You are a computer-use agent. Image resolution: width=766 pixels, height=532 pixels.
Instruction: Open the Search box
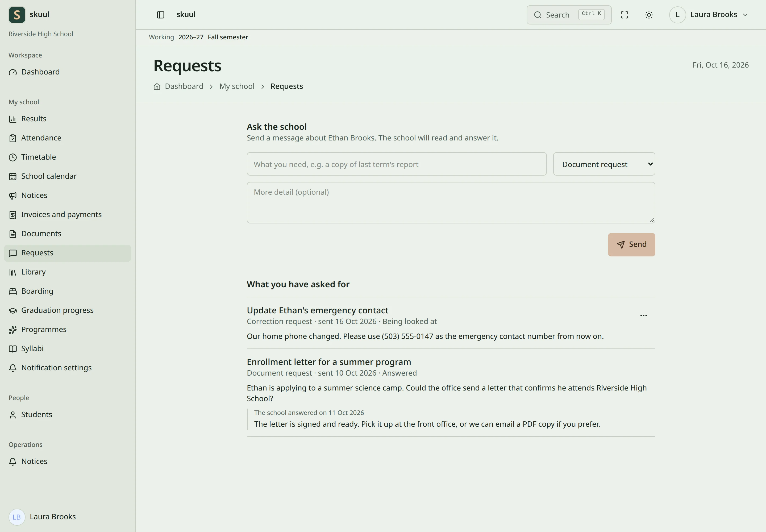[569, 15]
